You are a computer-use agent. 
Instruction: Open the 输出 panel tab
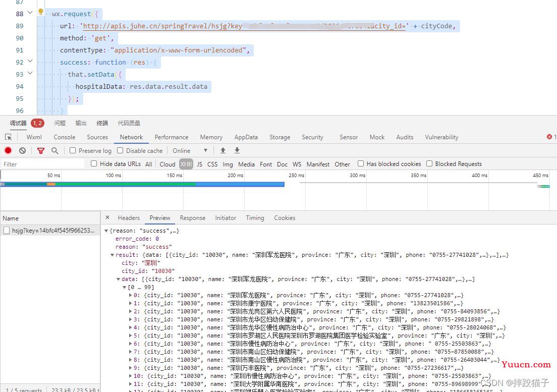click(81, 123)
